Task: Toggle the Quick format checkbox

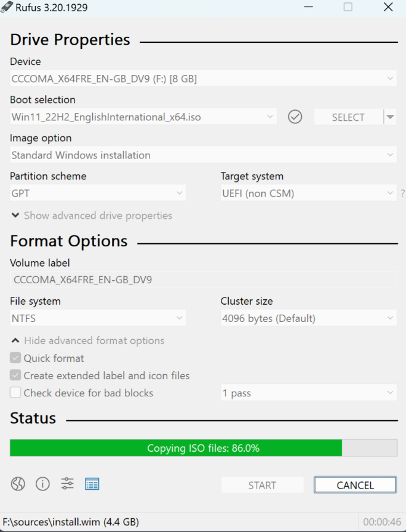Action: [x=15, y=358]
